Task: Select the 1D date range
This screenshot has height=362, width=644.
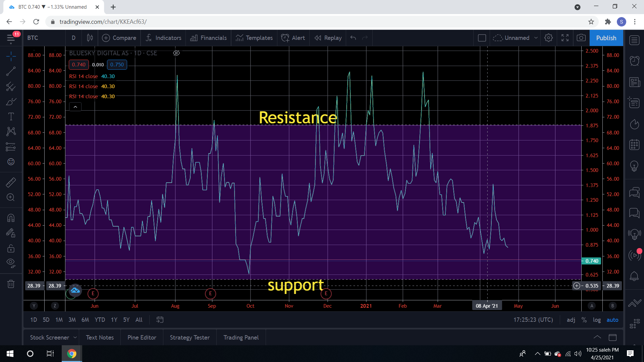Action: pyautogui.click(x=34, y=320)
